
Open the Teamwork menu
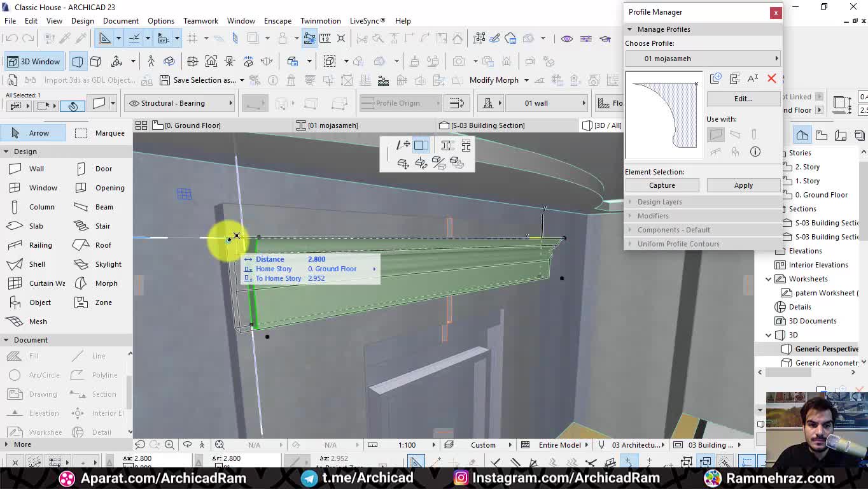tap(200, 21)
